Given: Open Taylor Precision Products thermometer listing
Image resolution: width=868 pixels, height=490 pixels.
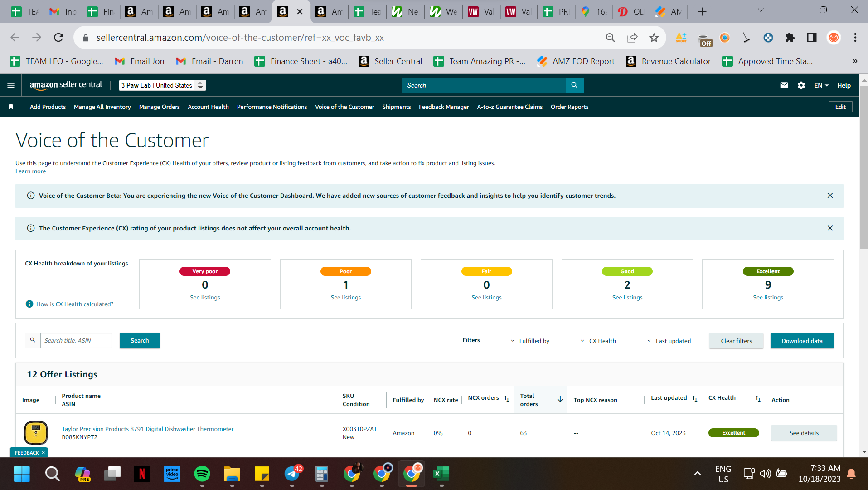Looking at the screenshot, I should pos(148,429).
